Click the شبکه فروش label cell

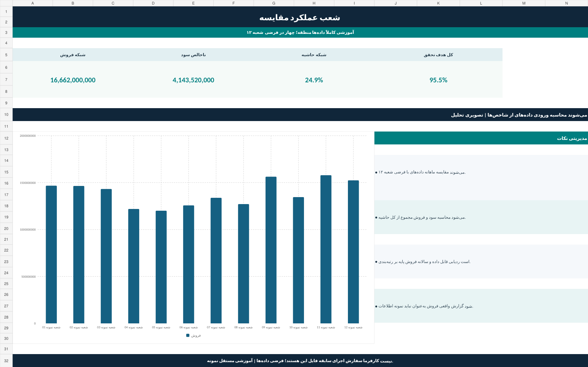point(73,55)
